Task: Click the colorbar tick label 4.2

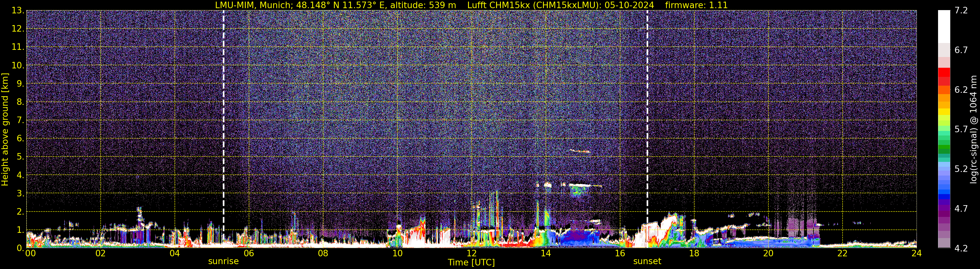Action: coord(961,248)
